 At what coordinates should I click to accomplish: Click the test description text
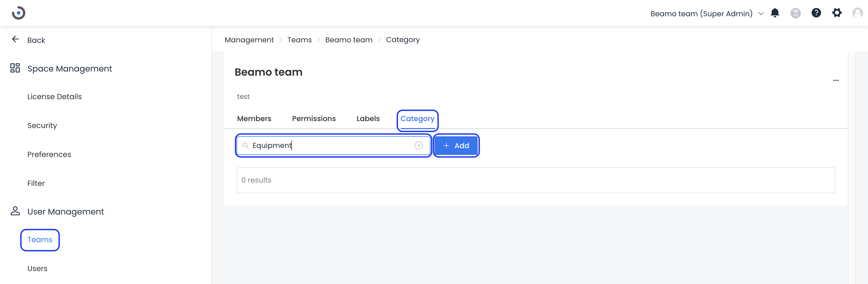coord(243,97)
